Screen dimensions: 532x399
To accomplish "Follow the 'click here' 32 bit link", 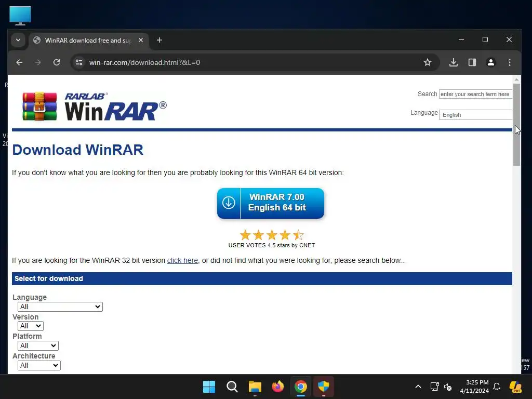I will (x=182, y=261).
